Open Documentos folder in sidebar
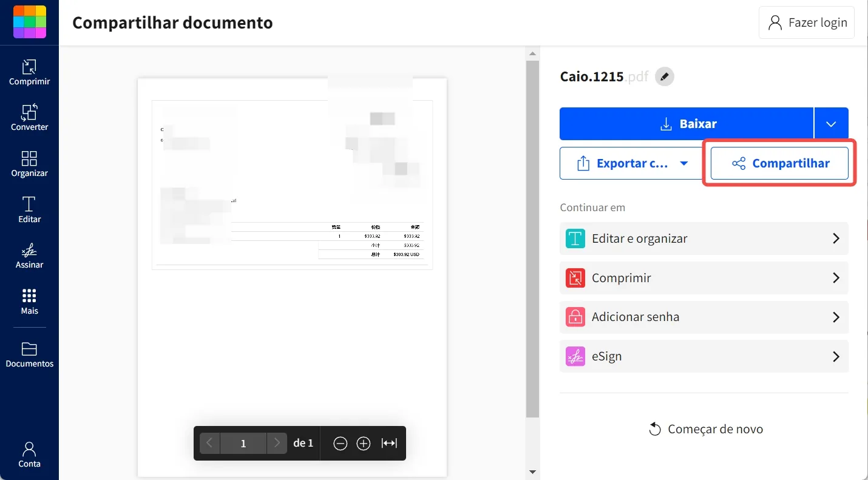Viewport: 868px width, 480px height. point(29,355)
